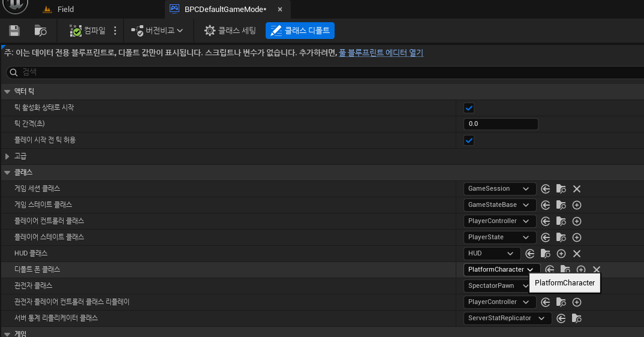Click the 틱 간격 0.0 value field
Screen dimensions: 644x337
[x=501, y=124]
